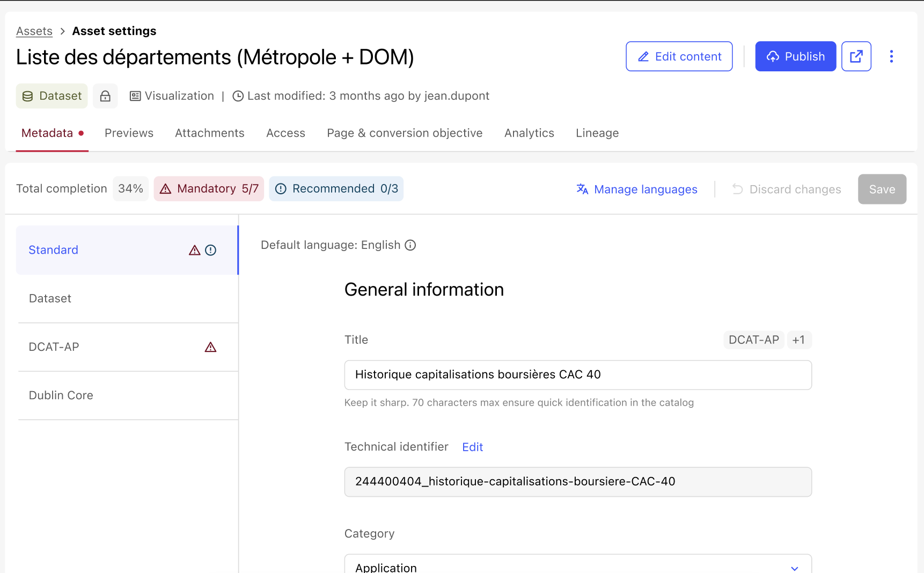Open asset in new window icon
Image resolution: width=924 pixels, height=573 pixels.
856,56
